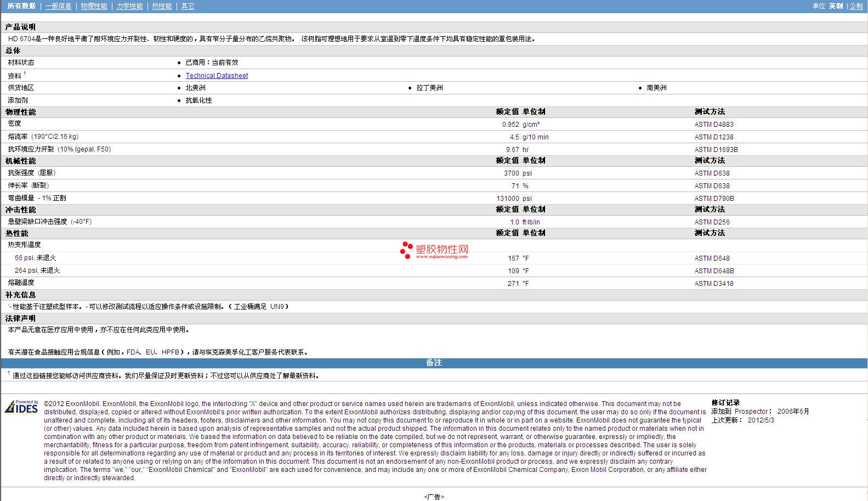
Task: Open the Technical Datasheet link
Action: tap(217, 76)
